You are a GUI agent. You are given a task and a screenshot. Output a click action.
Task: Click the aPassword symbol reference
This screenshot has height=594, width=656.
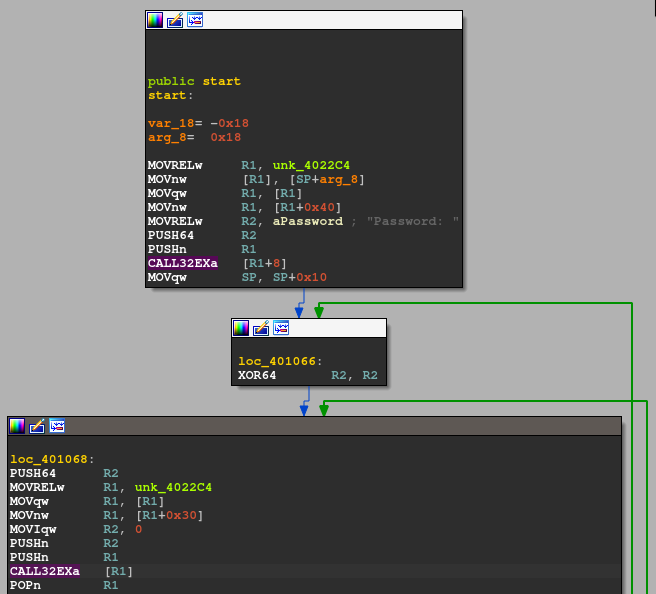coord(308,221)
